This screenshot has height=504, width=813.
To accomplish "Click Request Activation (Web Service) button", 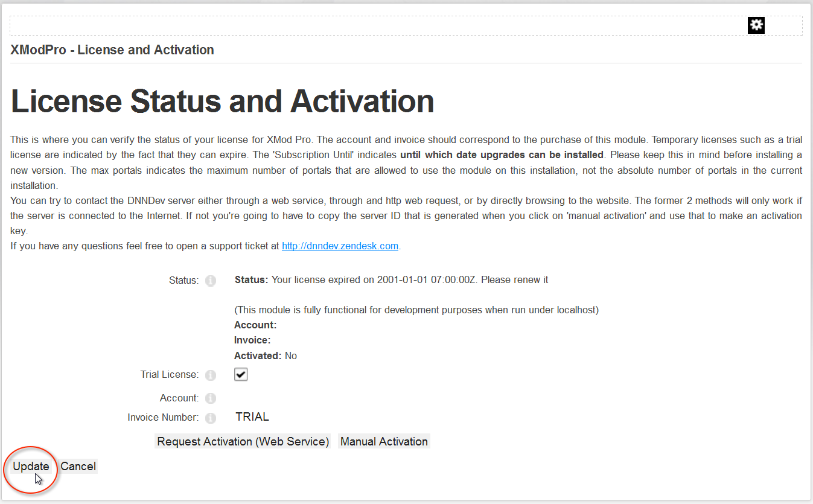I will [243, 441].
